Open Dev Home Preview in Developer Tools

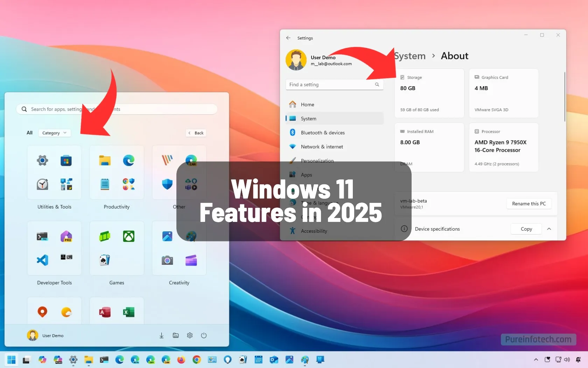66,237
